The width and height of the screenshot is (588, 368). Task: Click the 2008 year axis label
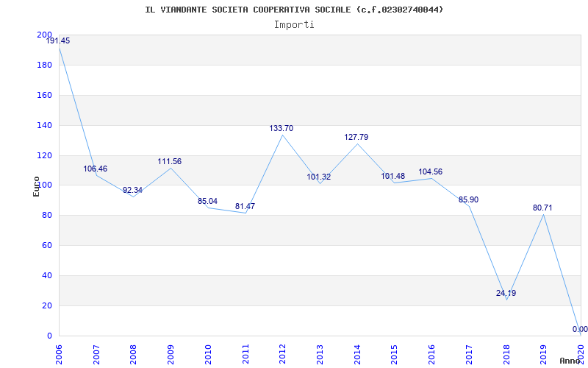134,354
